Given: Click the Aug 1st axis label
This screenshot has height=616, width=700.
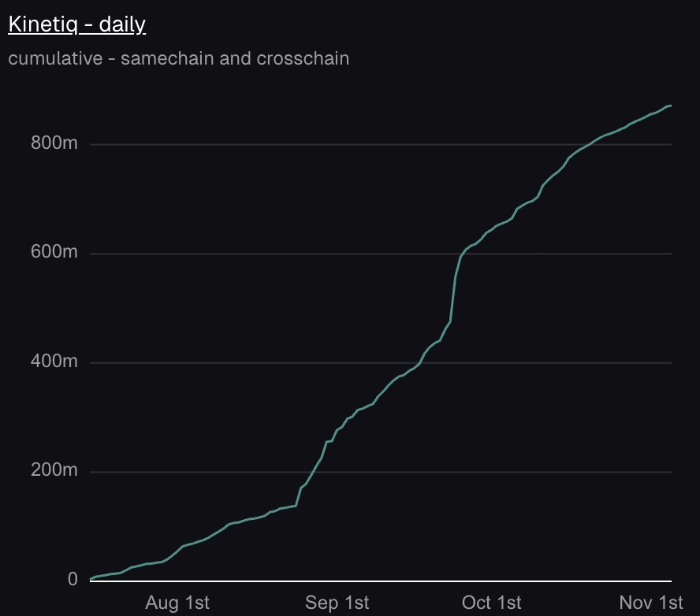Looking at the screenshot, I should [177, 602].
